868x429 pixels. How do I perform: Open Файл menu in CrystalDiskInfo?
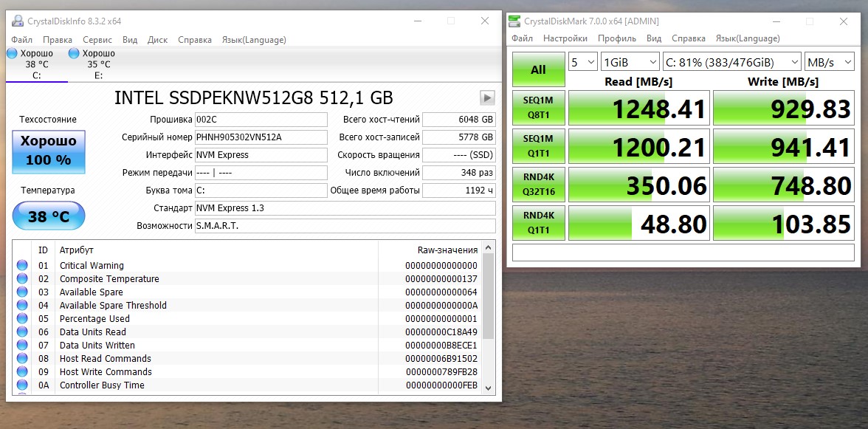(21, 40)
